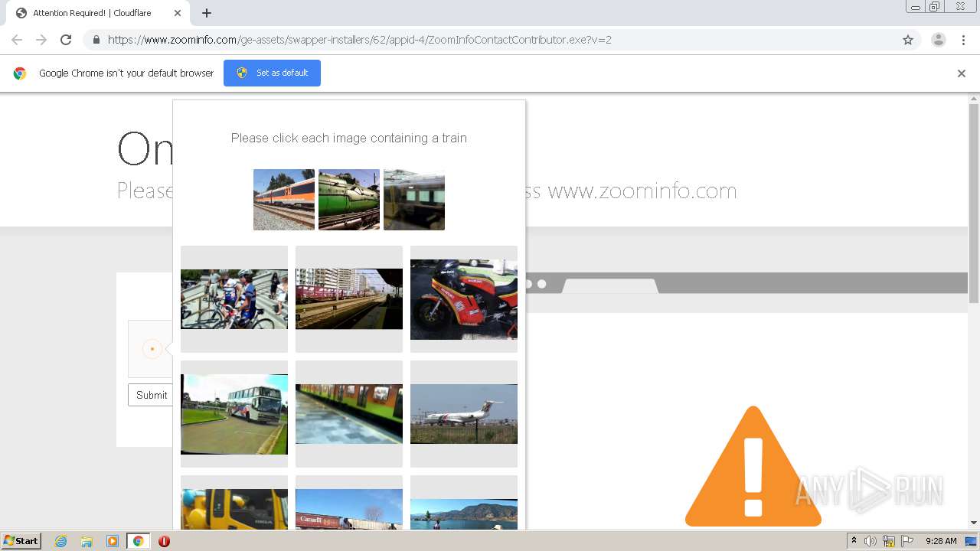Select the red motorcycle image
The image size is (980, 551).
click(x=464, y=299)
